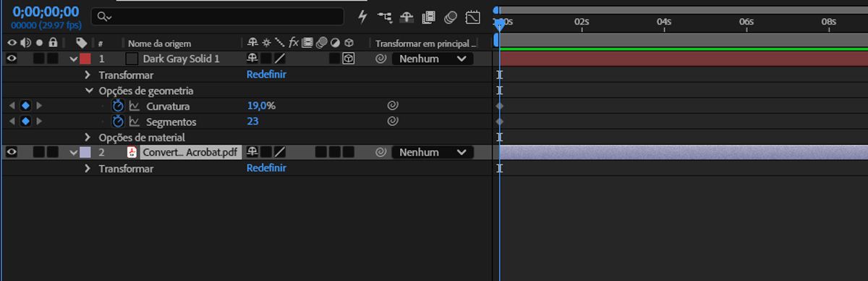The width and height of the screenshot is (868, 281).
Task: Go to previous keyframe on Segmentos
Action: pyautogui.click(x=12, y=122)
